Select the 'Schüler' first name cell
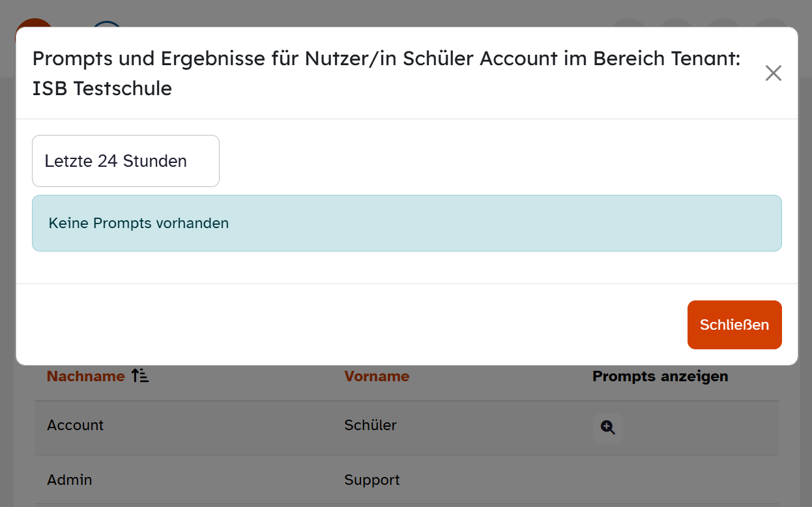812x507 pixels. 370,425
